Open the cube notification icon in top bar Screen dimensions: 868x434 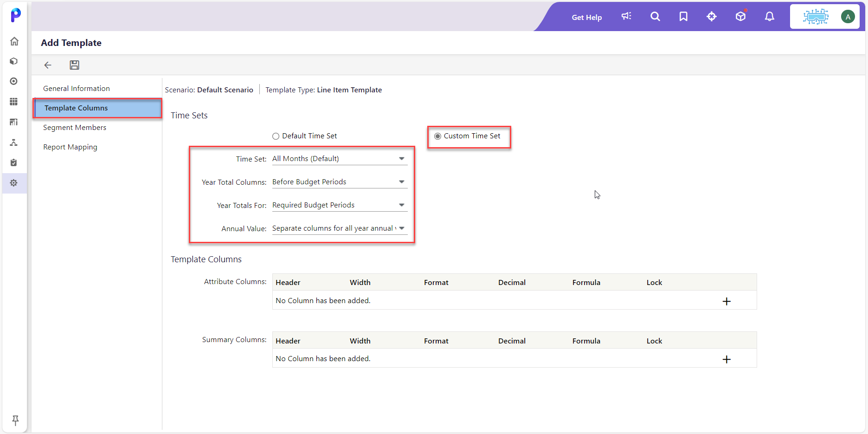click(x=740, y=16)
